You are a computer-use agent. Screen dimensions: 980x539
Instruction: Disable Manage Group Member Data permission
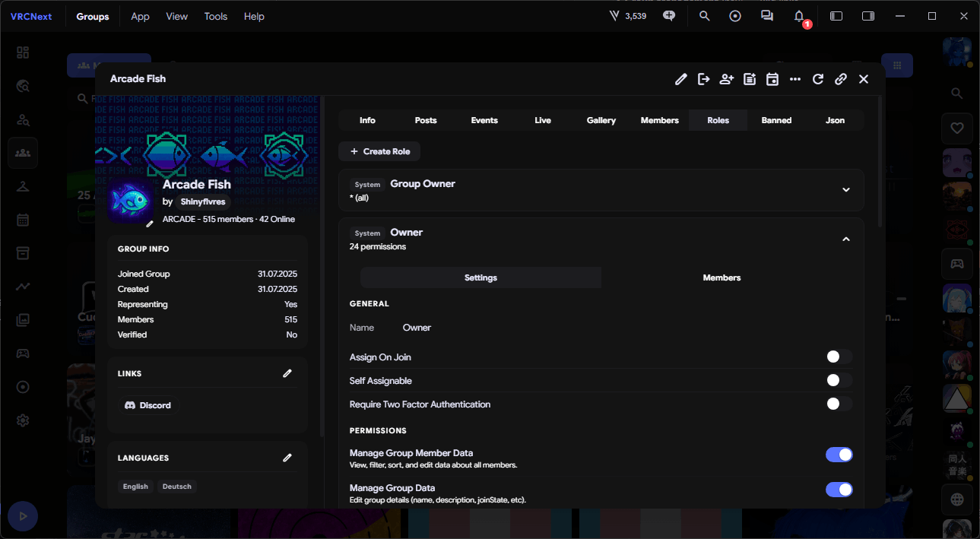click(839, 455)
